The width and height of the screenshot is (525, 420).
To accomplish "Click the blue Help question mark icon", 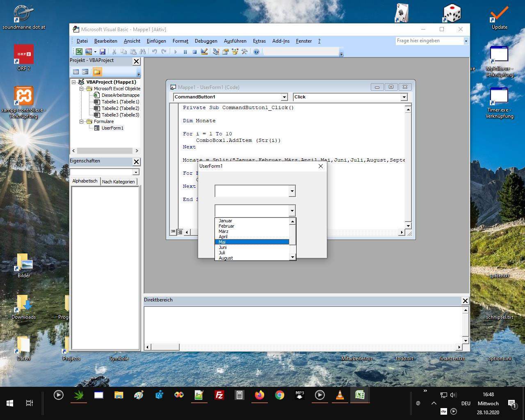I will tap(256, 52).
